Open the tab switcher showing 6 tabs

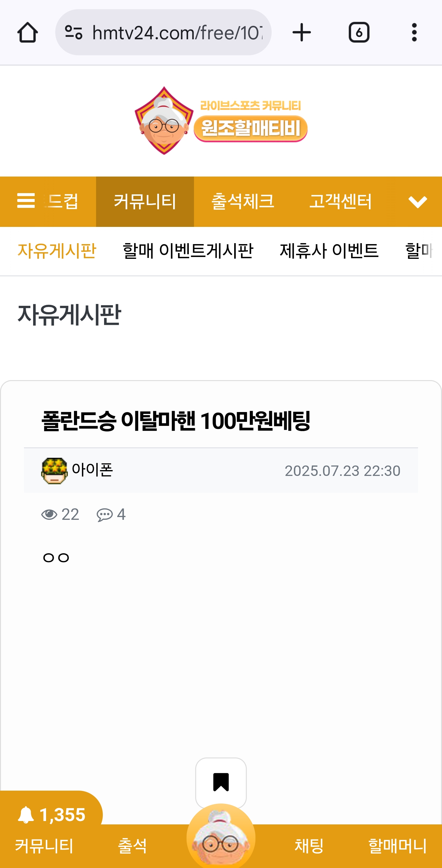tap(359, 33)
